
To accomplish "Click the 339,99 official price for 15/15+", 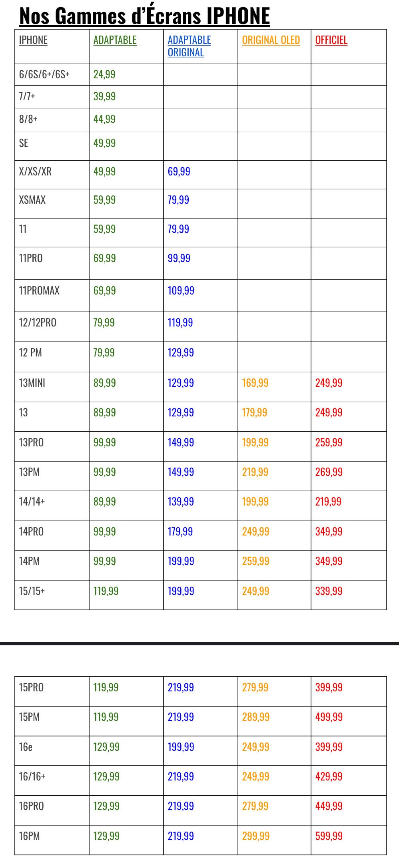I will [x=329, y=591].
